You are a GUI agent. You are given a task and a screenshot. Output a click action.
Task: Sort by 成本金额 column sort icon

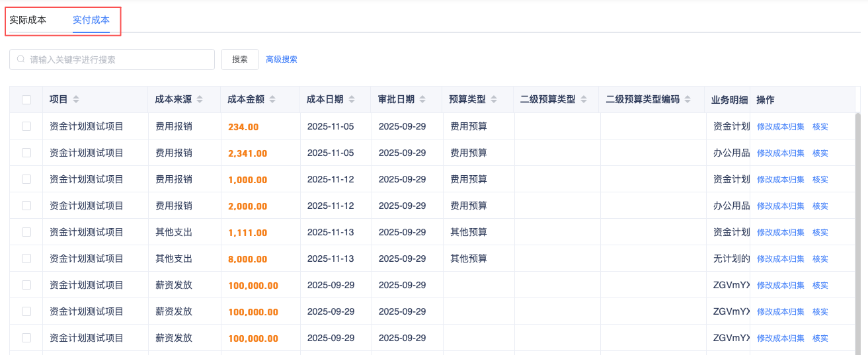point(272,100)
